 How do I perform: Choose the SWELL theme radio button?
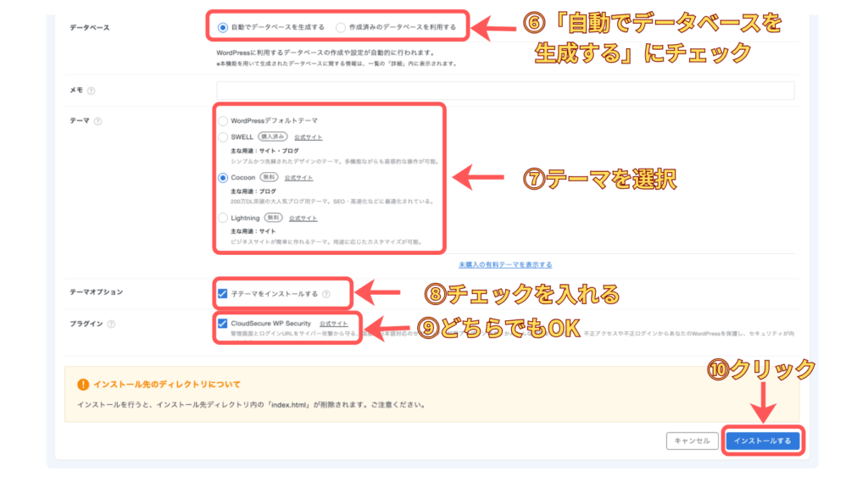[x=223, y=137]
